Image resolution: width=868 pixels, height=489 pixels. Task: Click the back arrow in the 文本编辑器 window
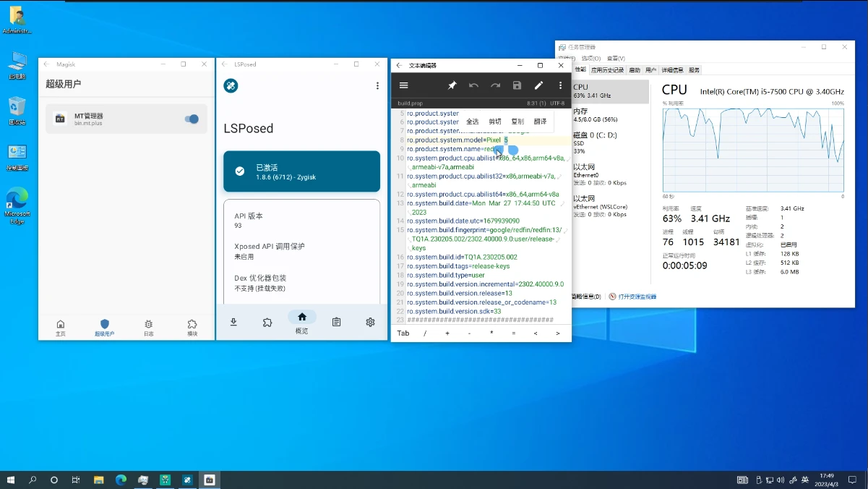[x=399, y=65]
